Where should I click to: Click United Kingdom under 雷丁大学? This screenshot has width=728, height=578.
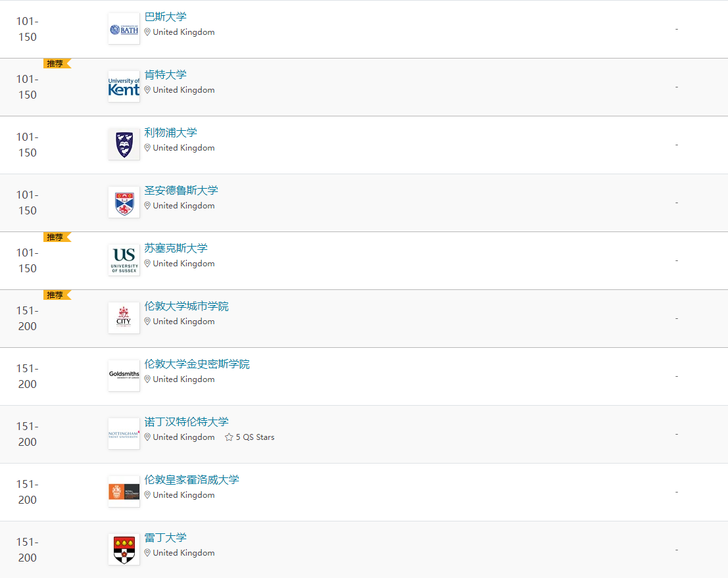(184, 553)
